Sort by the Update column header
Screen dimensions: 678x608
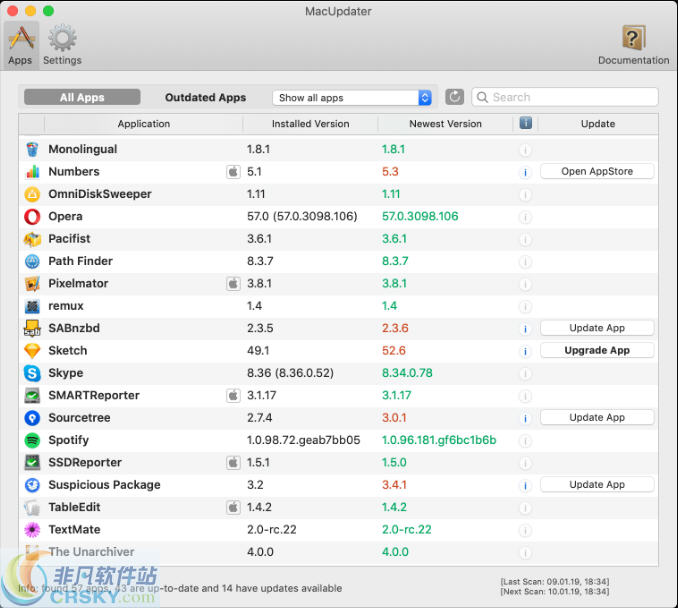[x=598, y=124]
